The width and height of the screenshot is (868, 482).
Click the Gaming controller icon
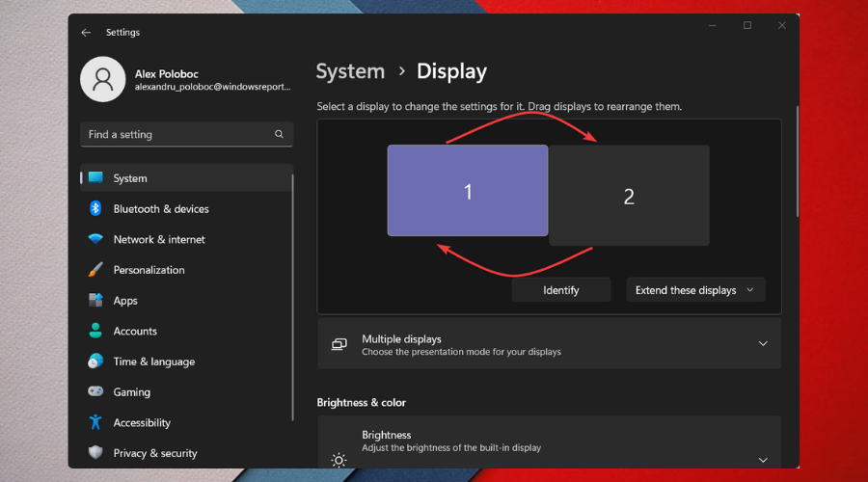click(x=95, y=391)
